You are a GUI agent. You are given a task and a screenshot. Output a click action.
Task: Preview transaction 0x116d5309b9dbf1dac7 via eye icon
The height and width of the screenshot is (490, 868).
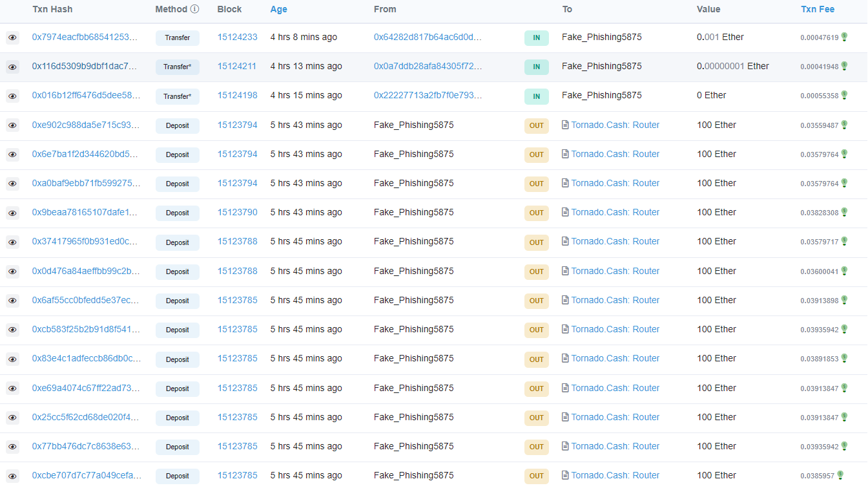[x=12, y=67]
